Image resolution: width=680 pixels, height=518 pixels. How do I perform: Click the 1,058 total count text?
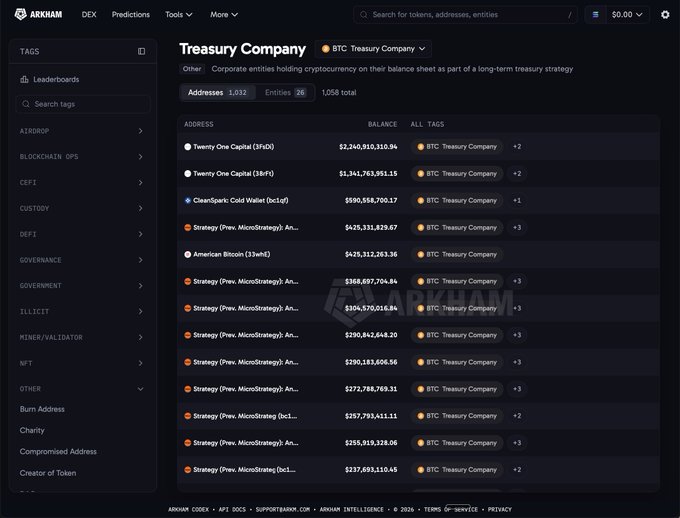pyautogui.click(x=339, y=92)
